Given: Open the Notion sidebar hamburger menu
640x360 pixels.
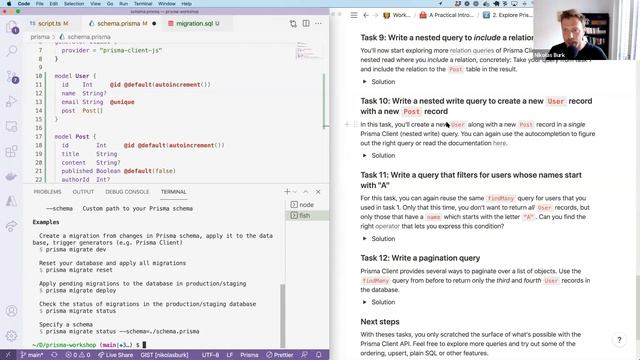Looking at the screenshot, I should click(354, 15).
